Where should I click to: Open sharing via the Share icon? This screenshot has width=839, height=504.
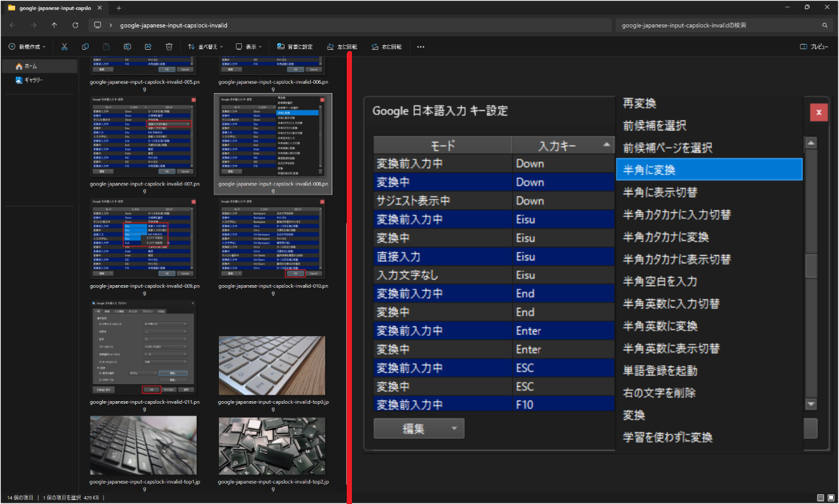point(148,47)
